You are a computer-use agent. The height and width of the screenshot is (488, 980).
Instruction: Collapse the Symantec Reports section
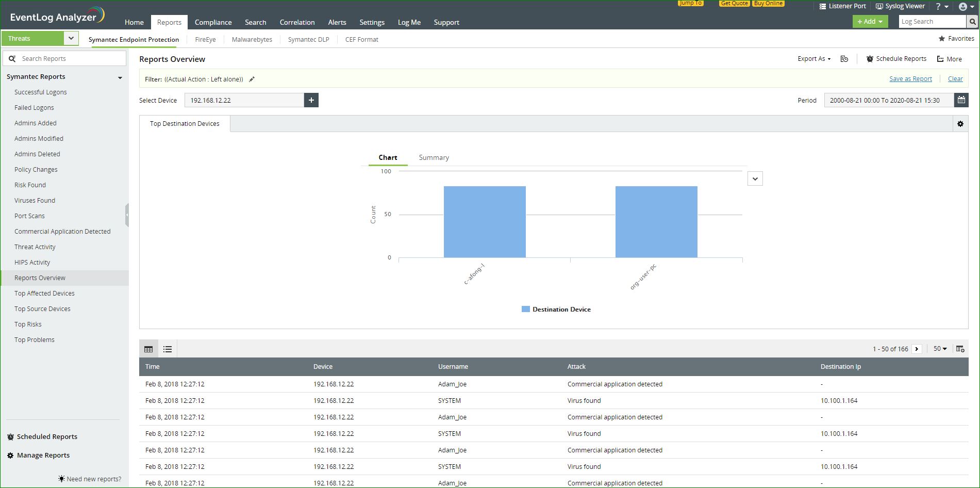tap(120, 77)
